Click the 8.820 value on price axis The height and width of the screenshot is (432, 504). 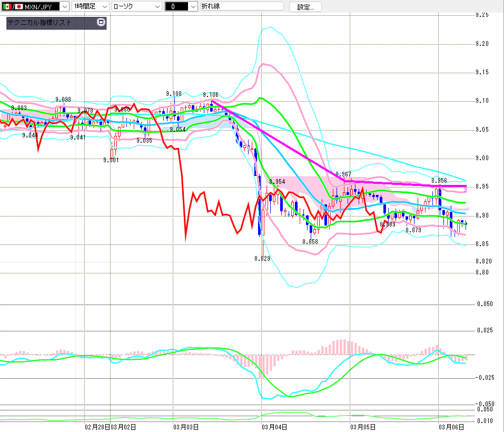click(483, 261)
